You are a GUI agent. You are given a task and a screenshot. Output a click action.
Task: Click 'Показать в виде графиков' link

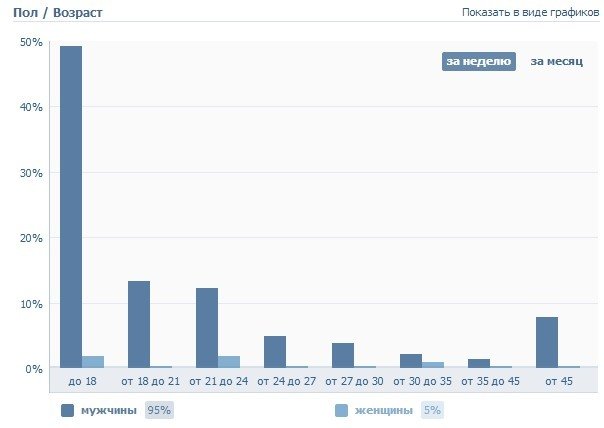(530, 13)
